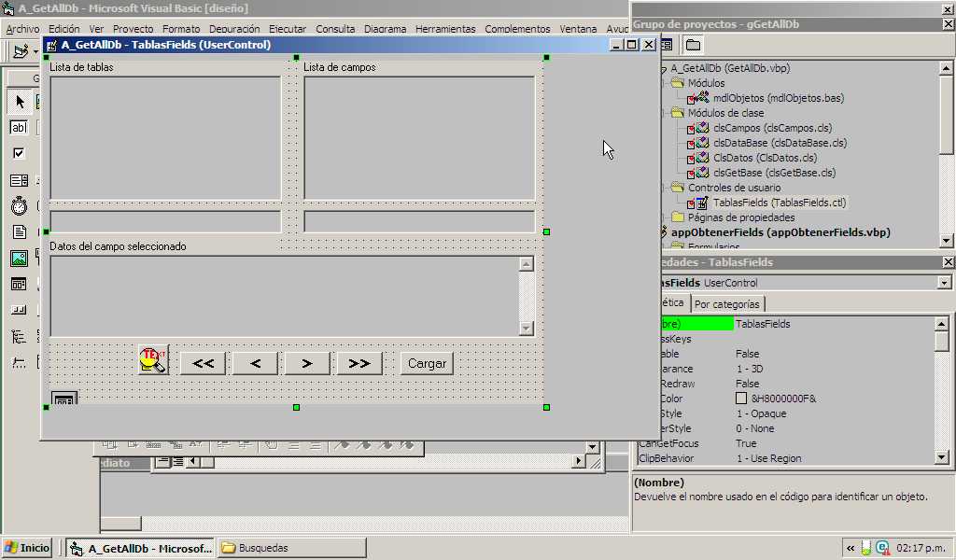
Task: Open the Proyecto menu
Action: (133, 29)
